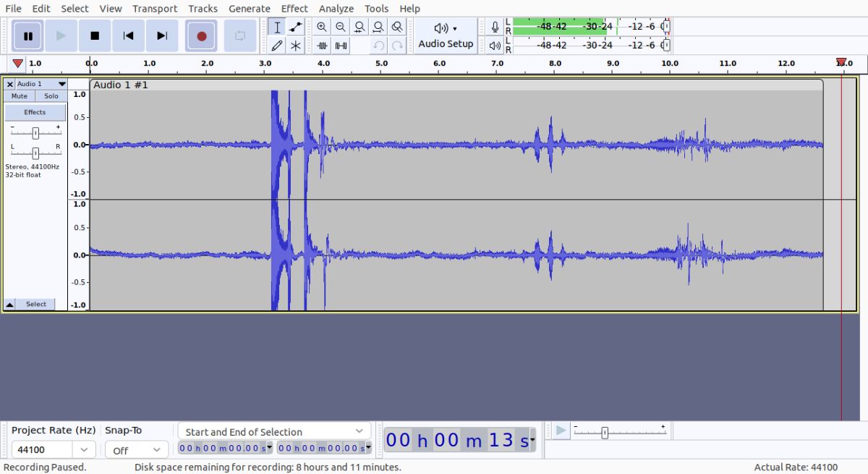
Task: Open the audio position format dropdown arrow
Action: coord(533,439)
